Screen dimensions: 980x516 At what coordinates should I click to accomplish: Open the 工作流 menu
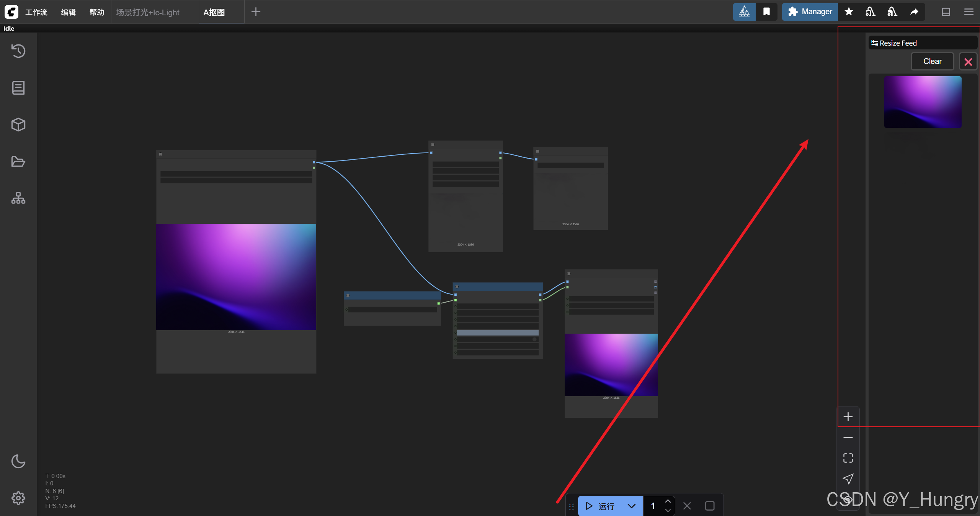36,12
